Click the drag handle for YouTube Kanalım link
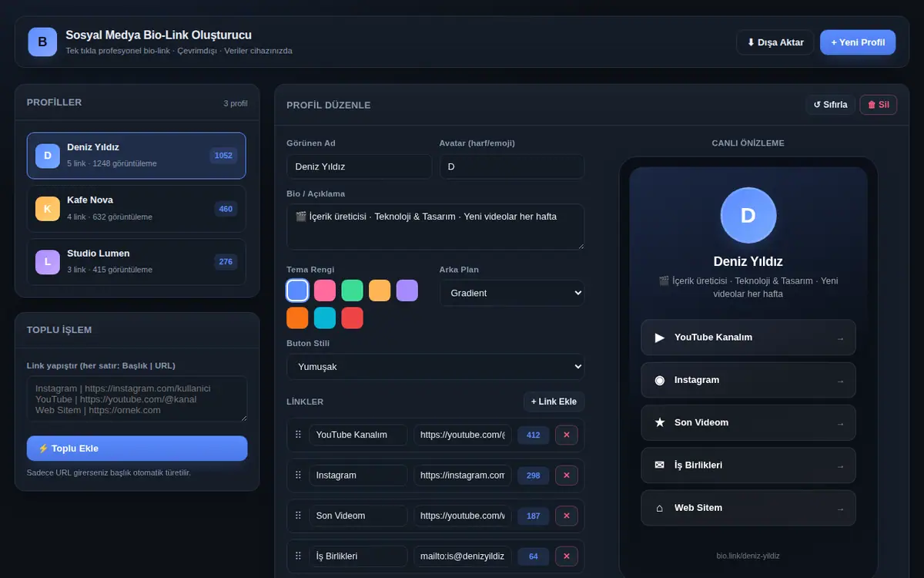The width and height of the screenshot is (924, 578). pos(298,435)
